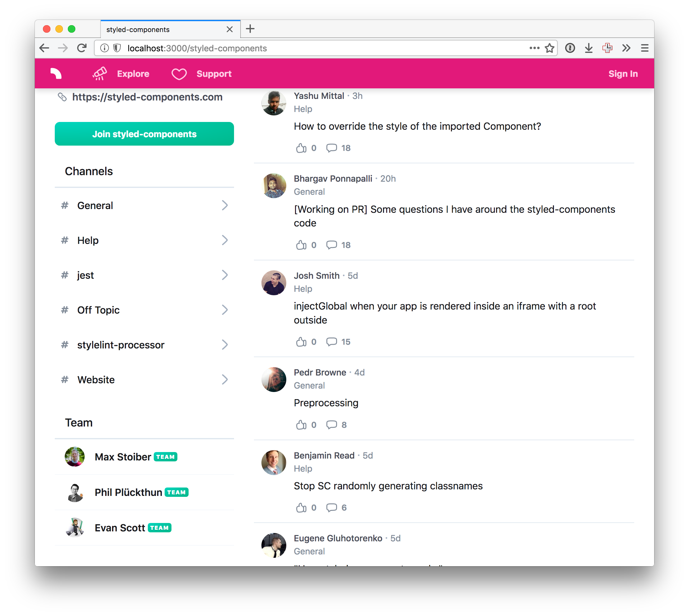Open comments on the Josh Smith thread
The image size is (689, 616).
331,342
